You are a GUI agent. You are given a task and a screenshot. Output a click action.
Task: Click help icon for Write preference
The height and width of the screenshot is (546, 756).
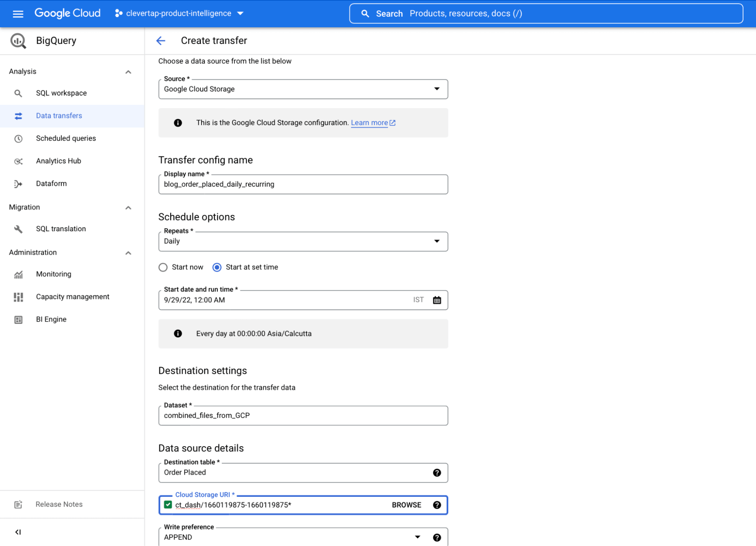[x=437, y=537]
